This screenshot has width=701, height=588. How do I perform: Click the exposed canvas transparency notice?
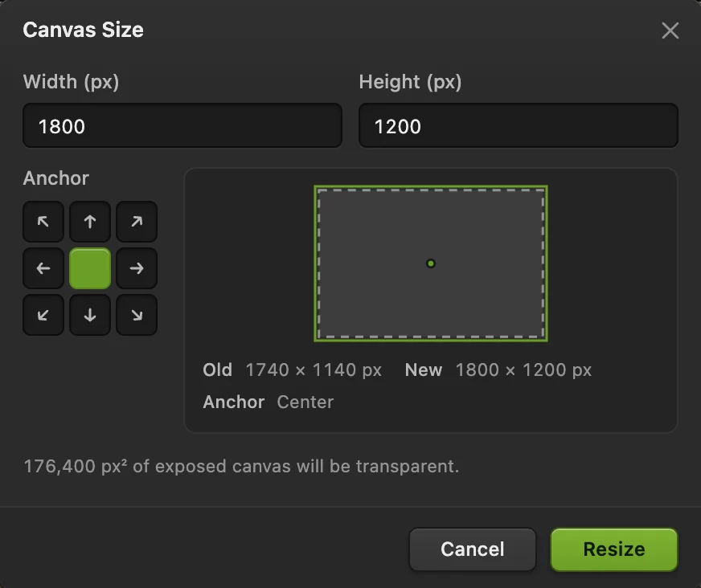[x=241, y=467]
